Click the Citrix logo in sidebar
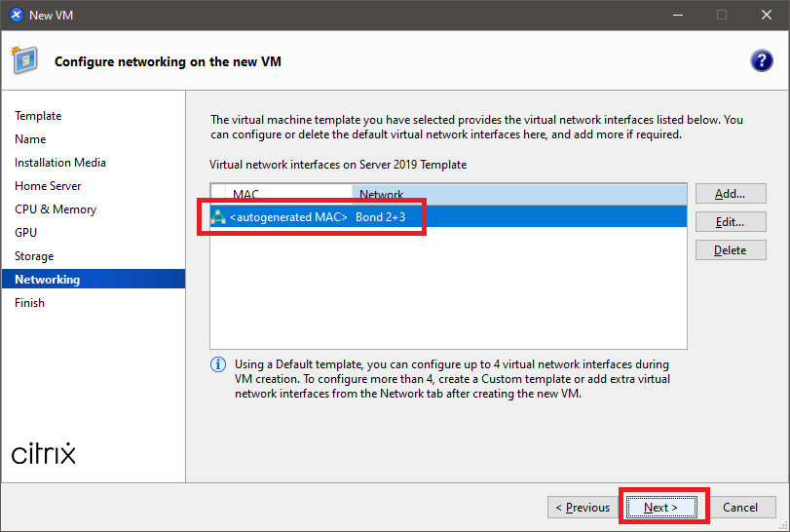 44,454
